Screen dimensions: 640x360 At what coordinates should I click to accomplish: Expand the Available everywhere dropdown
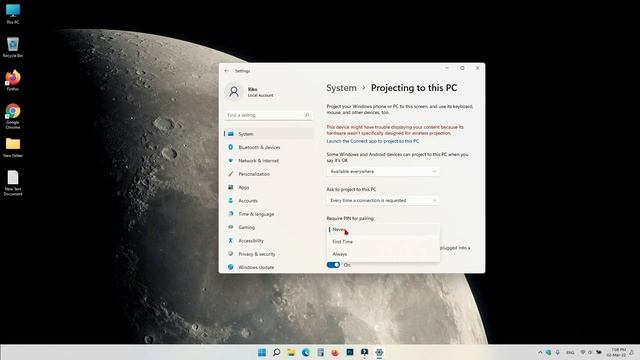click(383, 171)
